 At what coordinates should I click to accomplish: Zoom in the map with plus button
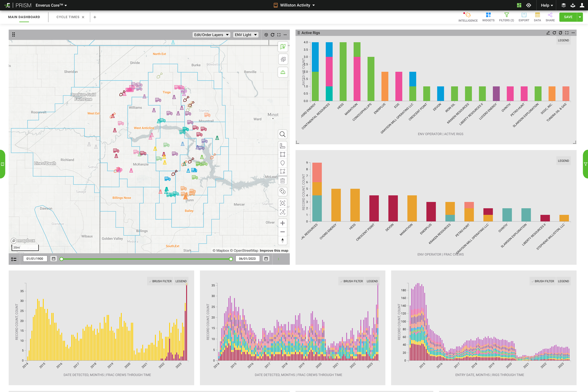[x=283, y=223]
